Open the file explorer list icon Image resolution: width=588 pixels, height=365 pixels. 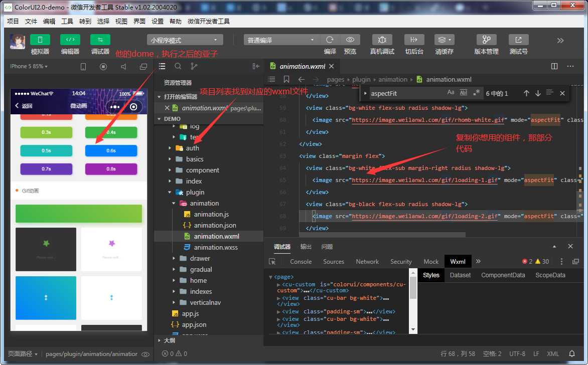(162, 66)
